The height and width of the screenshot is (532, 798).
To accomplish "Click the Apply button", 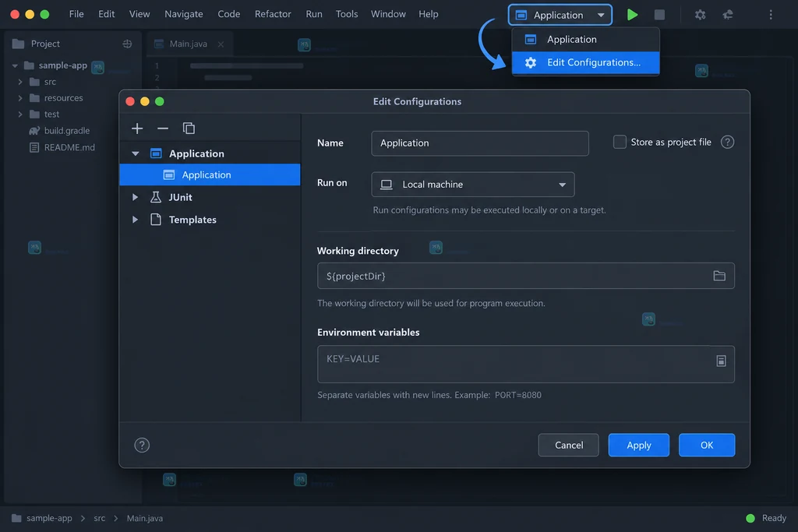I will tap(639, 445).
